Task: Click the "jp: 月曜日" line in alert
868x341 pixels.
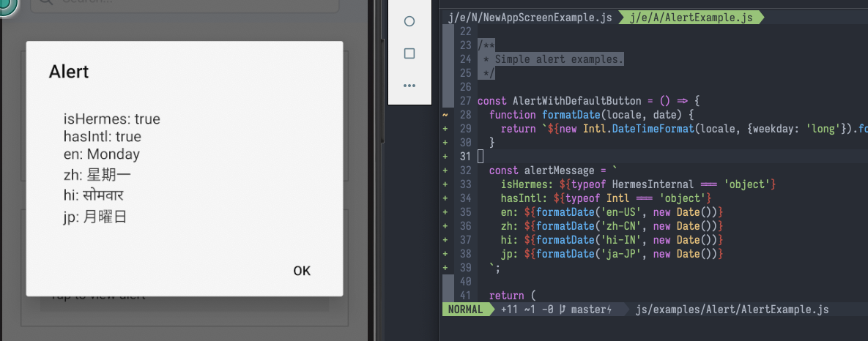Action: pos(95,217)
